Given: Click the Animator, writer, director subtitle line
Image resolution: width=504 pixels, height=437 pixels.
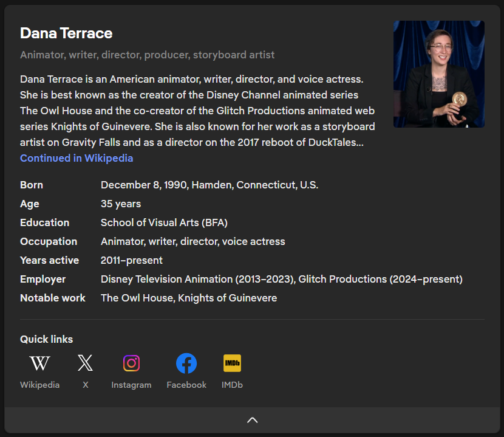Looking at the screenshot, I should coord(147,55).
